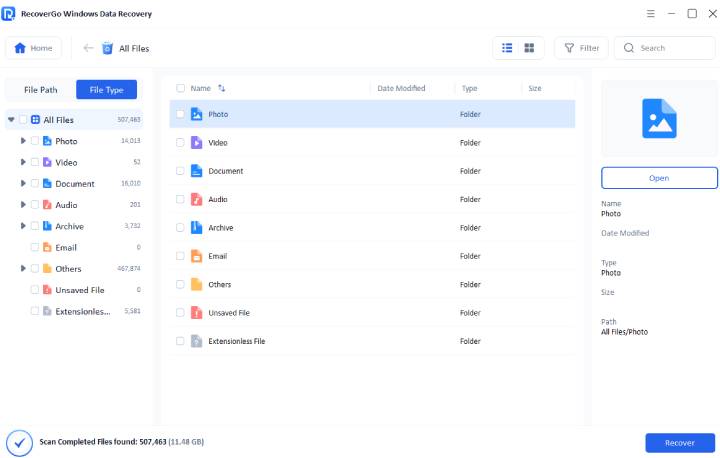Open the hamburger menu icon in title bar

pyautogui.click(x=651, y=13)
